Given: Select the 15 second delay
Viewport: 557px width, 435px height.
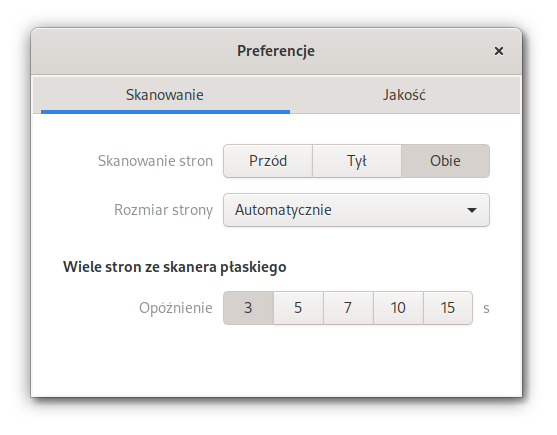Looking at the screenshot, I should pyautogui.click(x=448, y=308).
